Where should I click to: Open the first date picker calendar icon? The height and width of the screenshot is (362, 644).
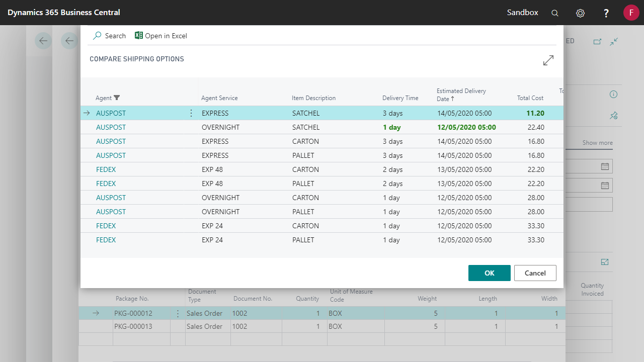[x=605, y=166]
